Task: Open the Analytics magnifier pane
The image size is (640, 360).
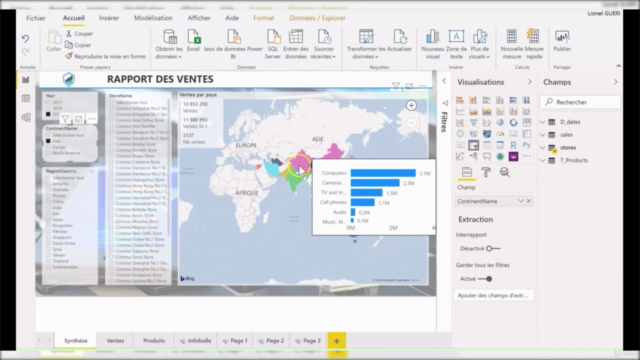Action: pyautogui.click(x=505, y=172)
